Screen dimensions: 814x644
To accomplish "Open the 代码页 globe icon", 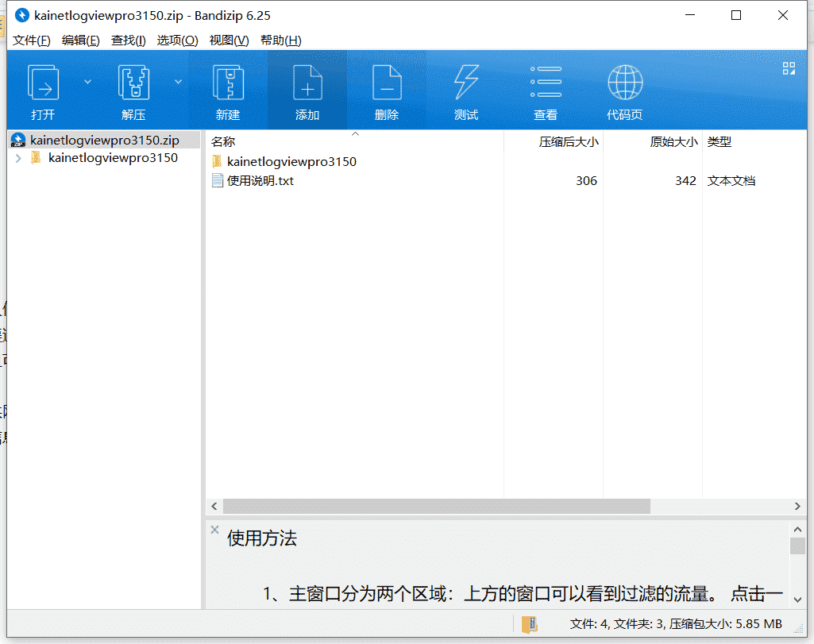I will coord(625,82).
